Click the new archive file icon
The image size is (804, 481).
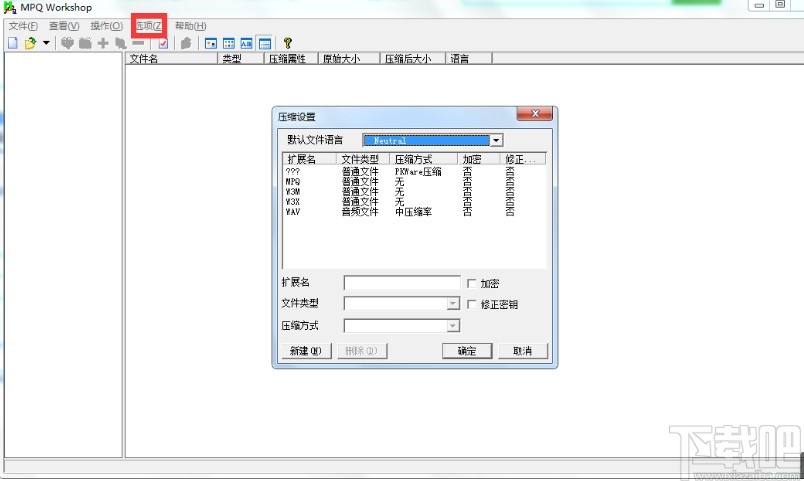click(13, 43)
